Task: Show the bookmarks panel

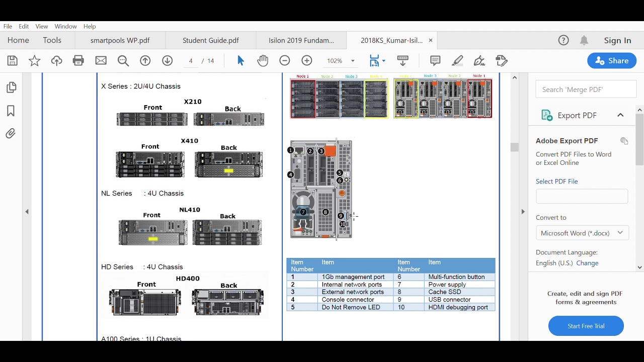Action: (11, 111)
